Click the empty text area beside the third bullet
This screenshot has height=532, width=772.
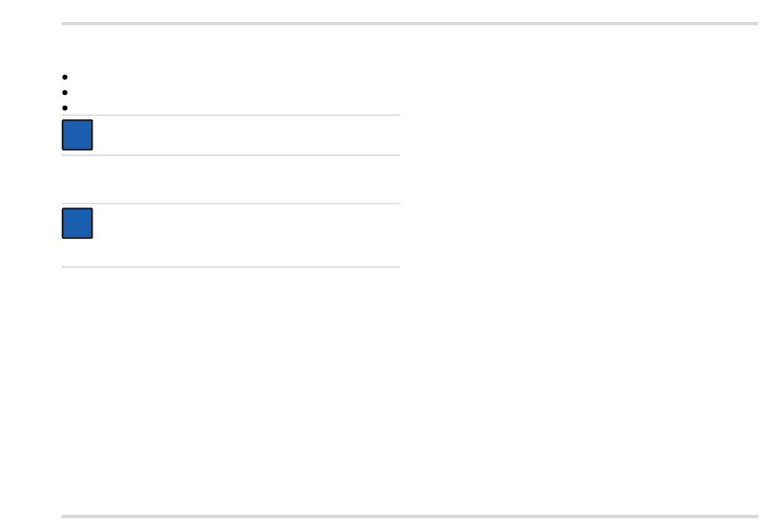(x=234, y=108)
